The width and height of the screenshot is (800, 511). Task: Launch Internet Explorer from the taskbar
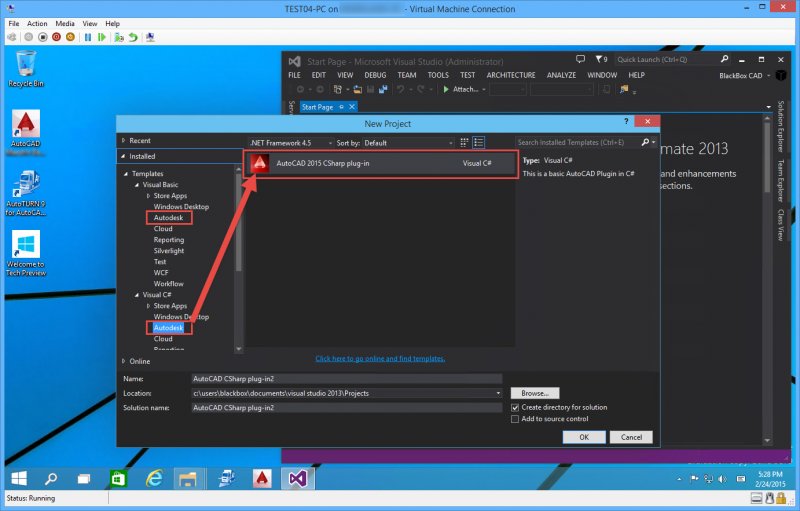point(154,478)
